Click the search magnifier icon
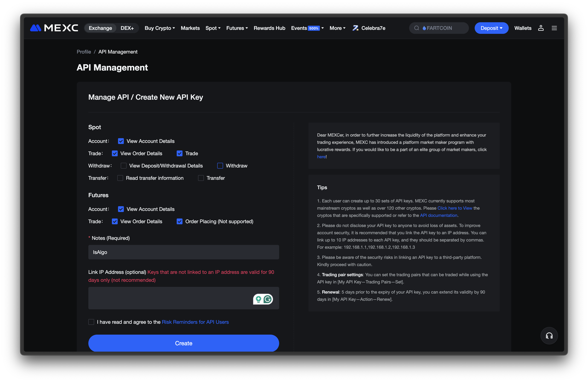This screenshot has height=382, width=588. pyautogui.click(x=417, y=28)
